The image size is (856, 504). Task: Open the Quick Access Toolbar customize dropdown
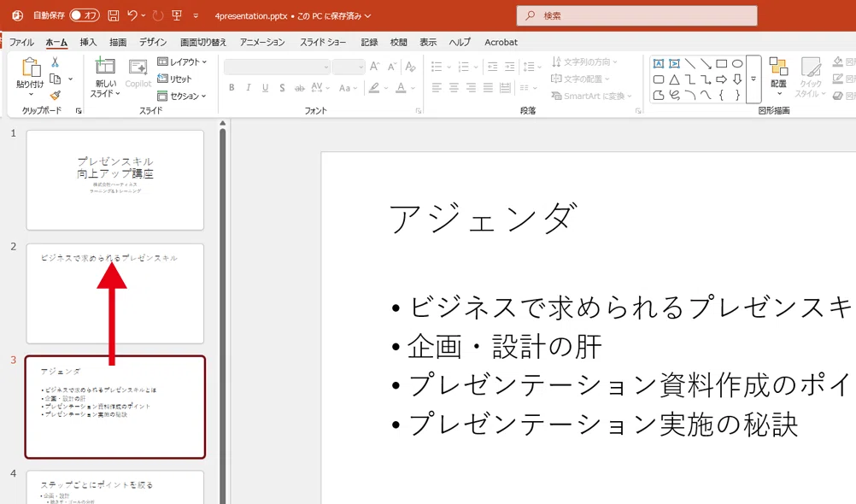196,16
